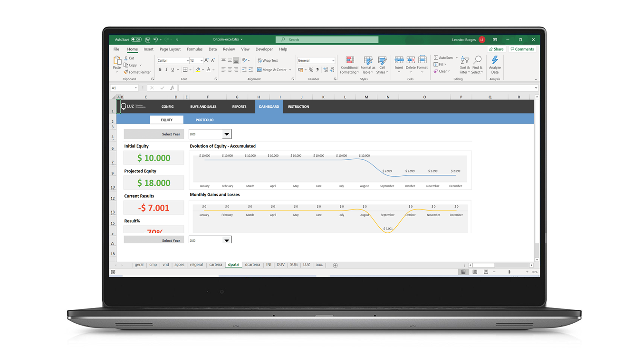Open the Developer ribbon tab

point(264,49)
